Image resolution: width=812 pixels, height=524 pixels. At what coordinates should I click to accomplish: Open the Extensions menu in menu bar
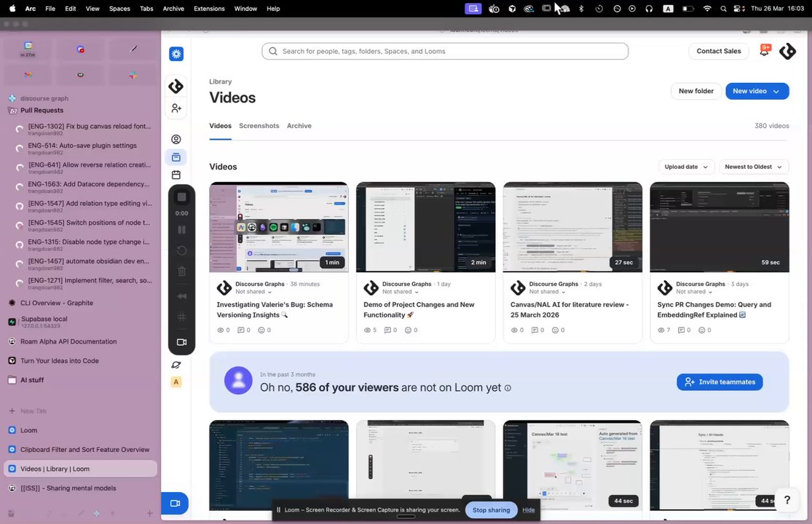point(209,8)
